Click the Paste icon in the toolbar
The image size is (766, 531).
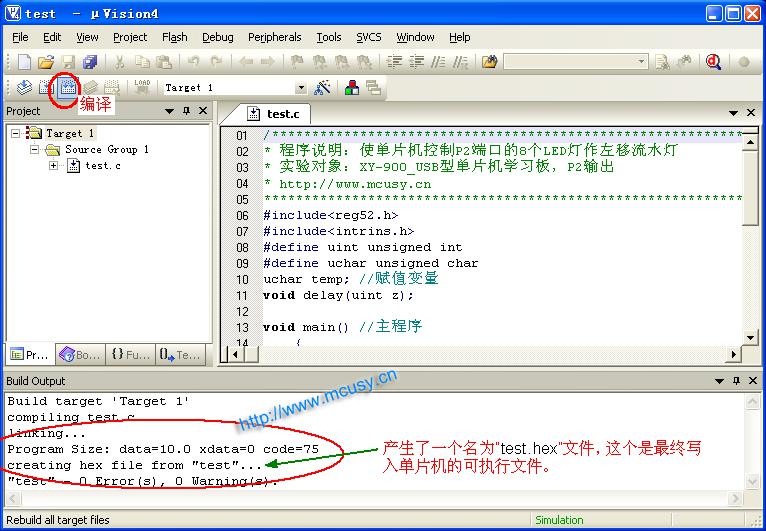(164, 62)
